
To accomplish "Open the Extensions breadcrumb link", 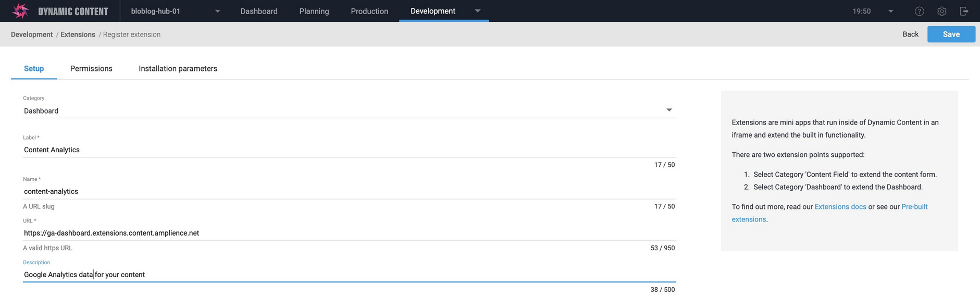I will coord(78,34).
